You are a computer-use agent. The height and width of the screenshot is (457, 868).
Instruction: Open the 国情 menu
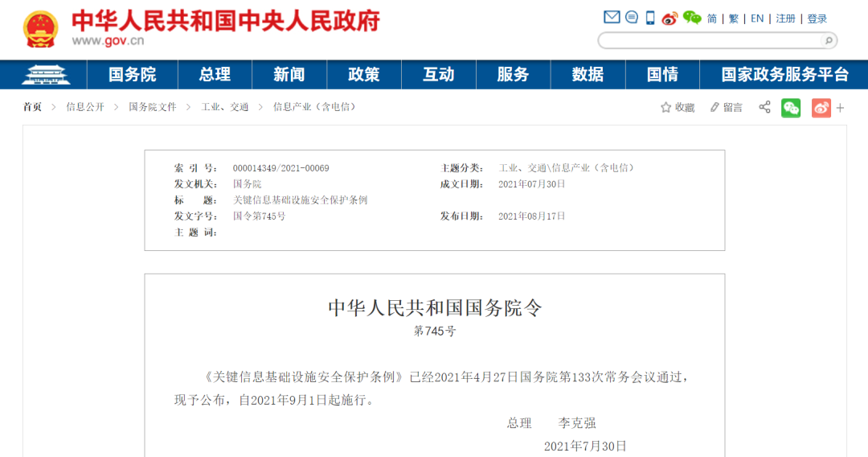[662, 75]
